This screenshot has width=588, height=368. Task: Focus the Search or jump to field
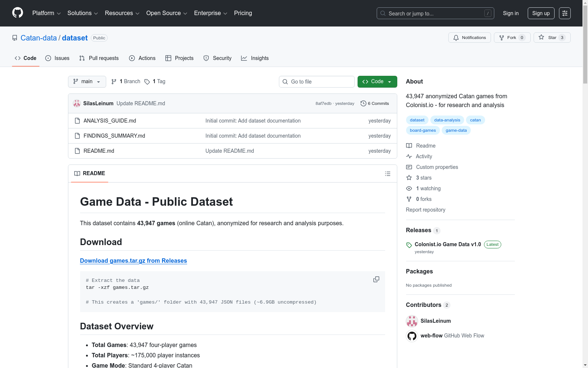pos(435,13)
